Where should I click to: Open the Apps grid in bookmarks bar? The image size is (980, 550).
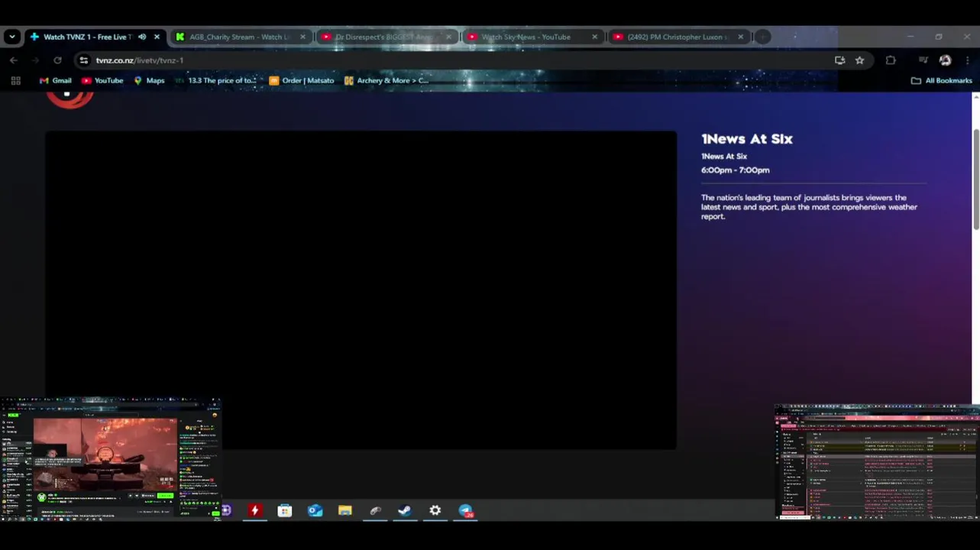15,80
